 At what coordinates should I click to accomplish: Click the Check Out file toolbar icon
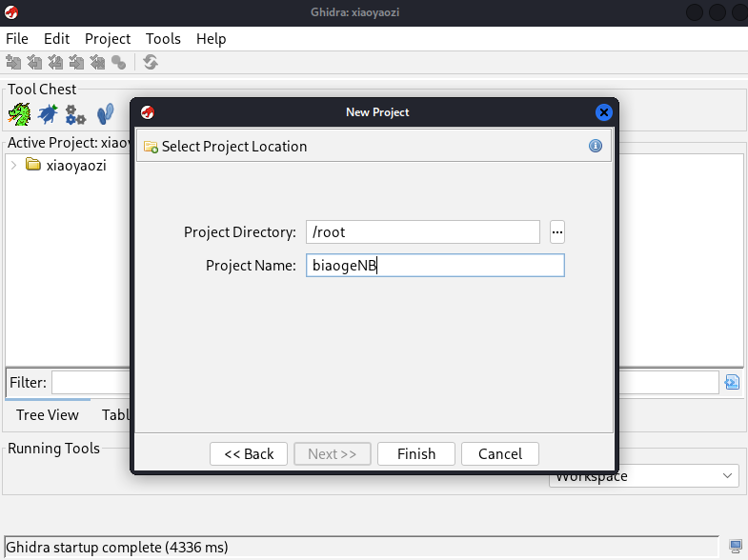pos(34,63)
